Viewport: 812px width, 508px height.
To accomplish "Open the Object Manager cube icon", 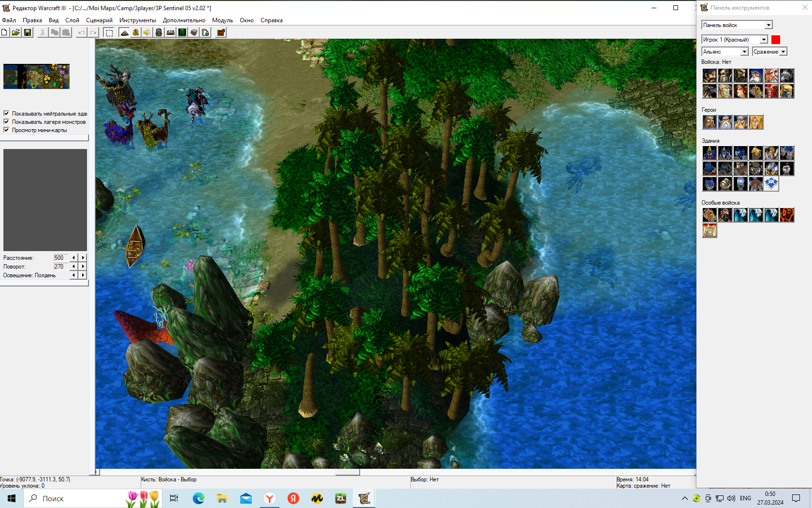I will pos(194,32).
